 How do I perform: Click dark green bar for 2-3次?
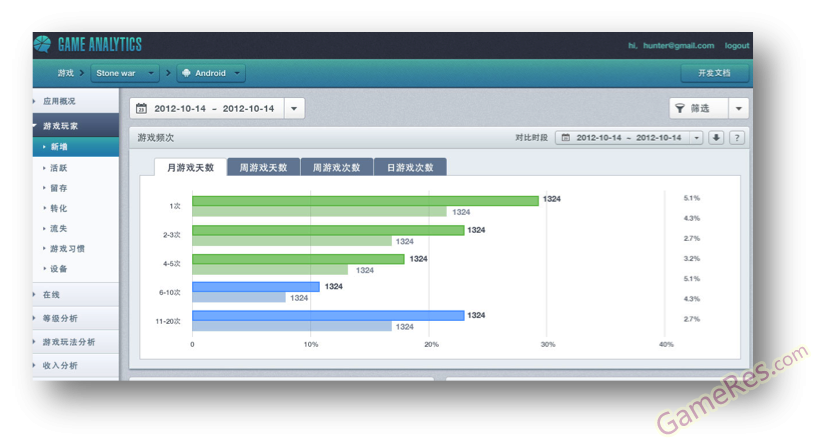(328, 230)
